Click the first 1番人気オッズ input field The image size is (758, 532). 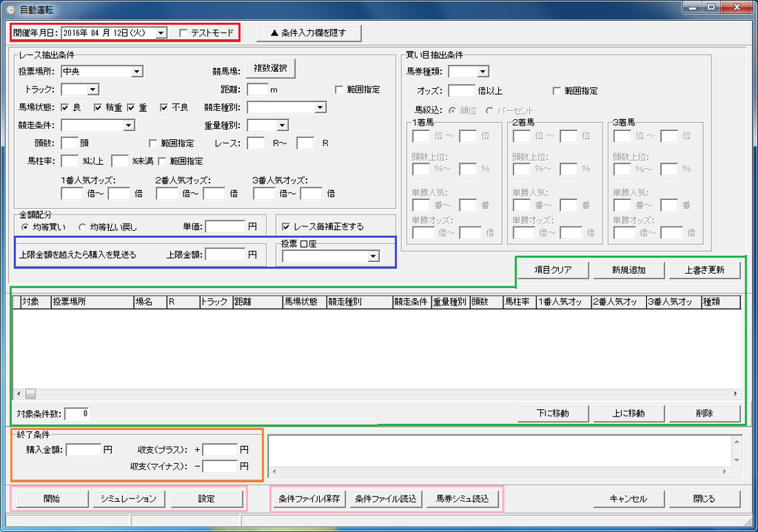click(72, 193)
